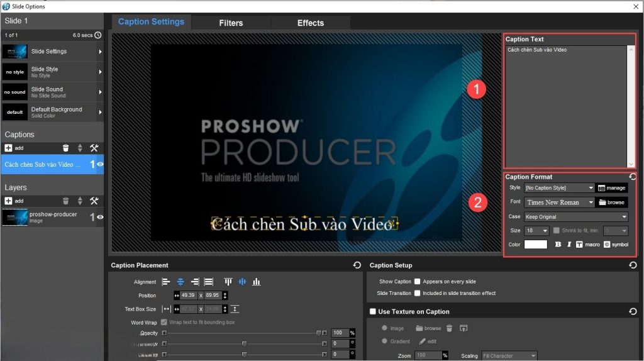
Task: Switch to Caption Settings tab
Action: [151, 22]
